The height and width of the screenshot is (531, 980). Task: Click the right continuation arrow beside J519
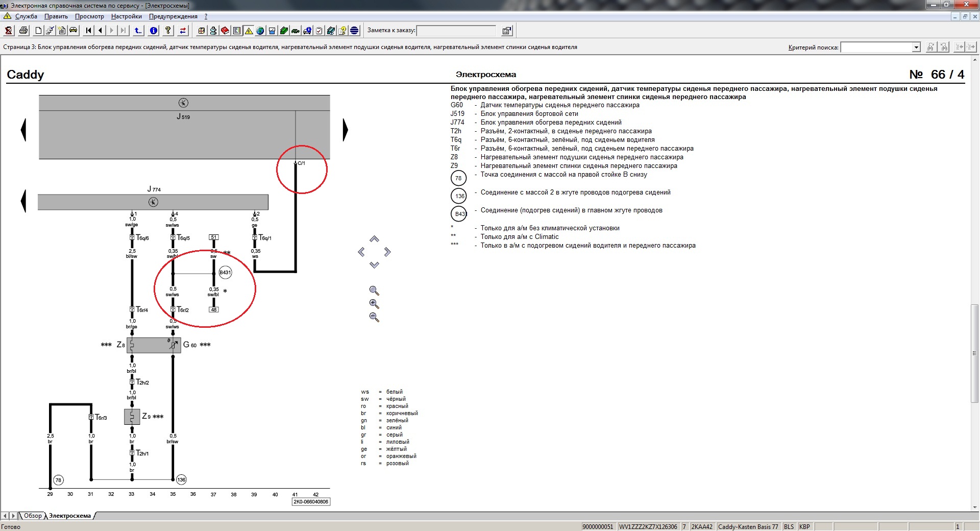[346, 130]
